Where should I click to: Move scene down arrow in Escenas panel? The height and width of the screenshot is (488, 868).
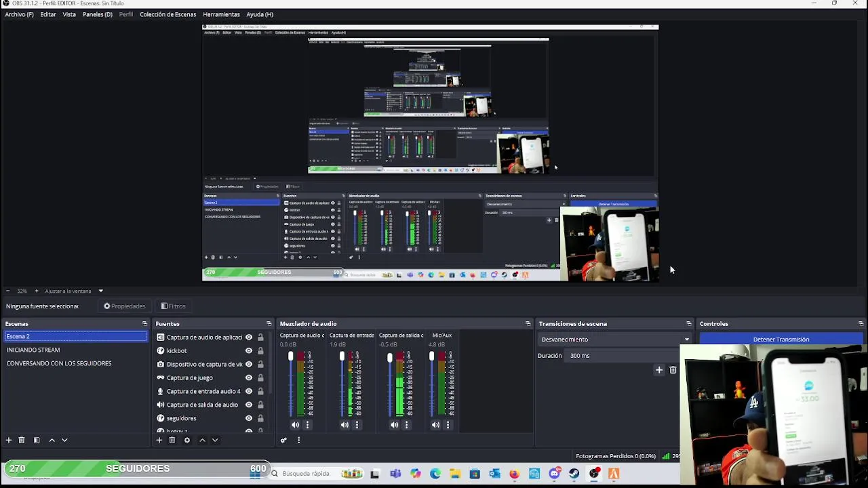point(64,440)
